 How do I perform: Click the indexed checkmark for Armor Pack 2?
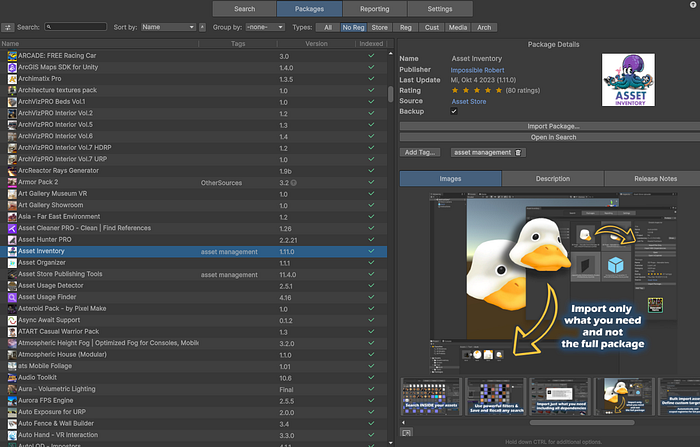click(372, 183)
